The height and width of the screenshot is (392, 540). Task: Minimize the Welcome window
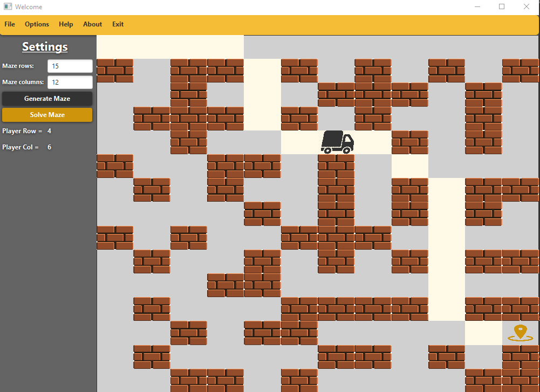(477, 6)
